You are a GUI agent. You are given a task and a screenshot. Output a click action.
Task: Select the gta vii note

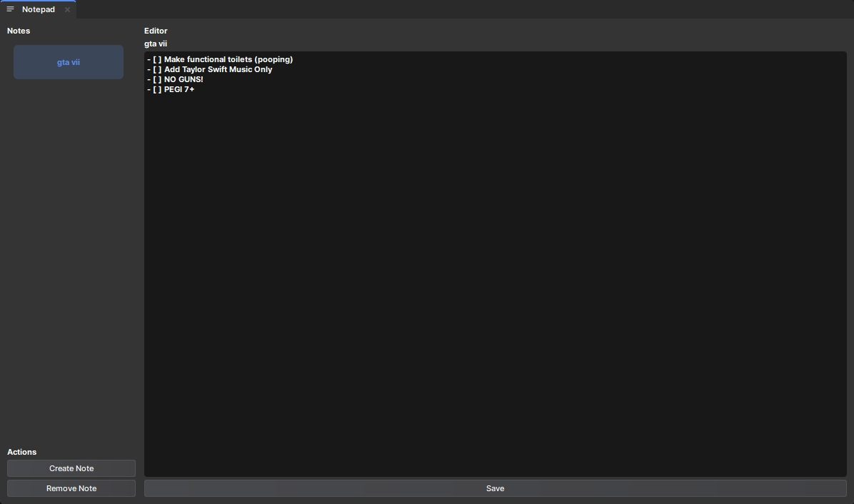pos(69,62)
